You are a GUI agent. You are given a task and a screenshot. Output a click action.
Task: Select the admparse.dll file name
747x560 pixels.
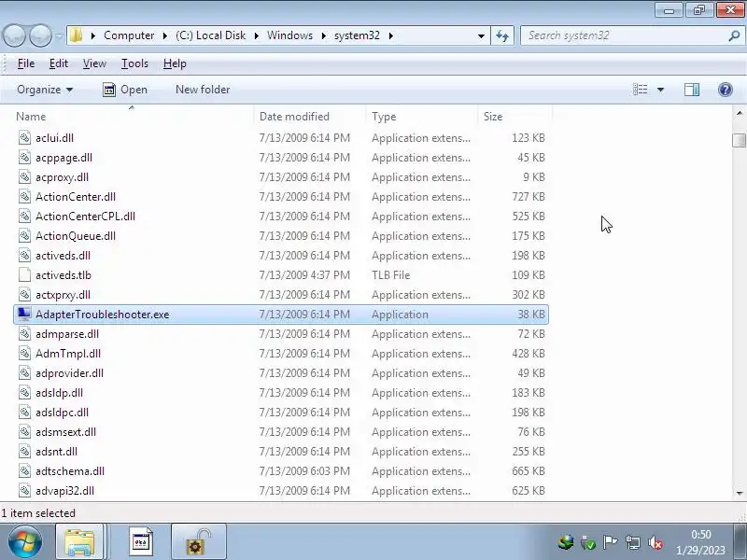pyautogui.click(x=67, y=334)
